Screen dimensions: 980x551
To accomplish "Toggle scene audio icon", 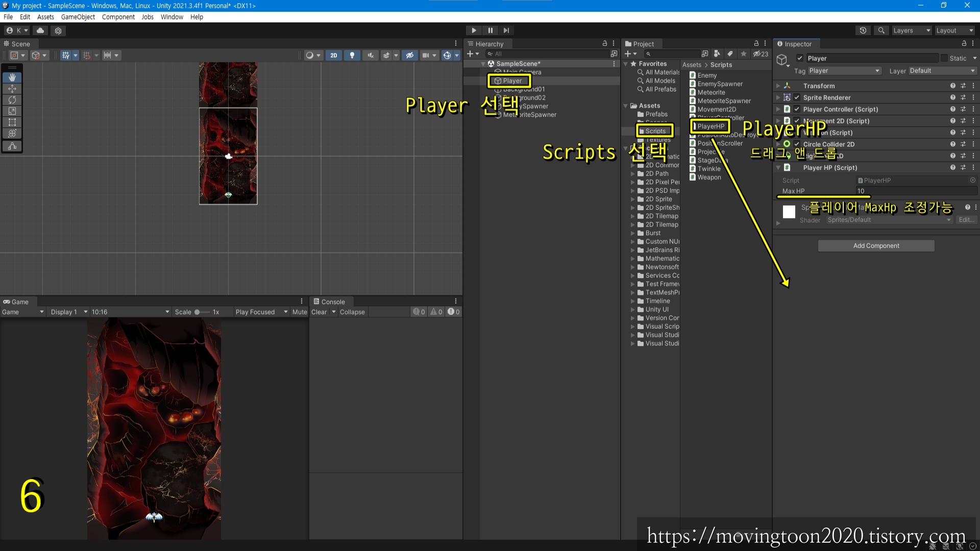I will click(371, 55).
